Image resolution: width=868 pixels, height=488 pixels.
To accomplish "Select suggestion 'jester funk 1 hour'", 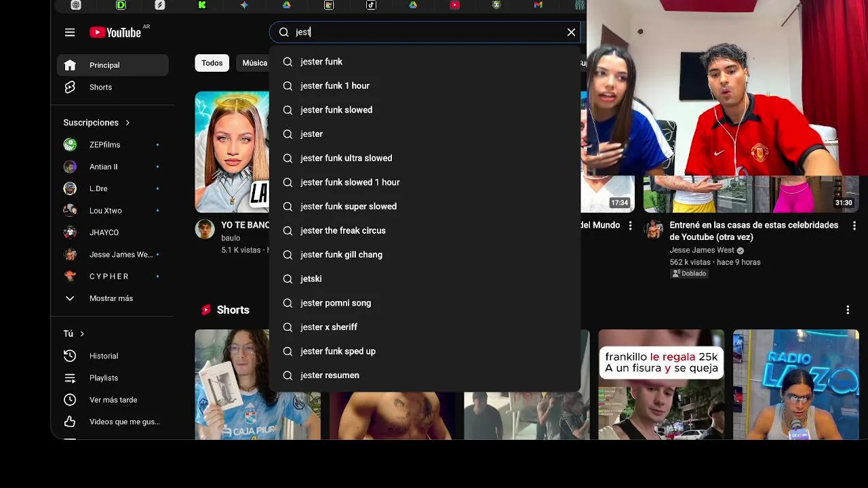I will coord(425,86).
